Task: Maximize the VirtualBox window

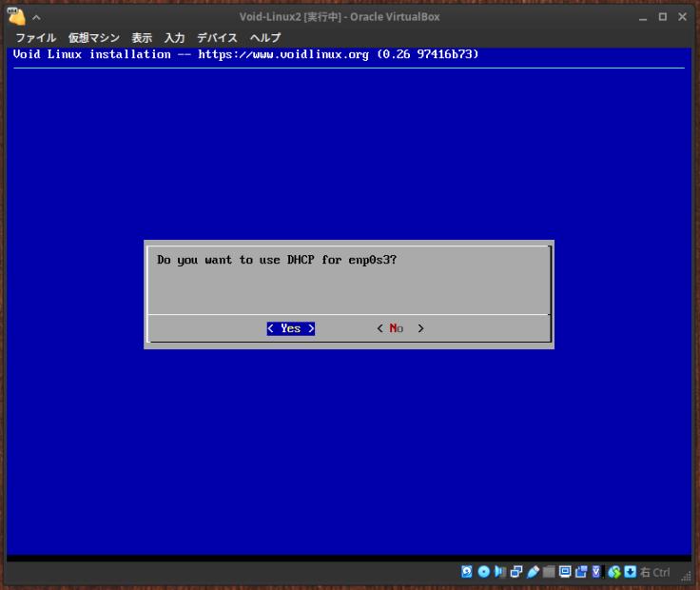Action: click(x=663, y=17)
